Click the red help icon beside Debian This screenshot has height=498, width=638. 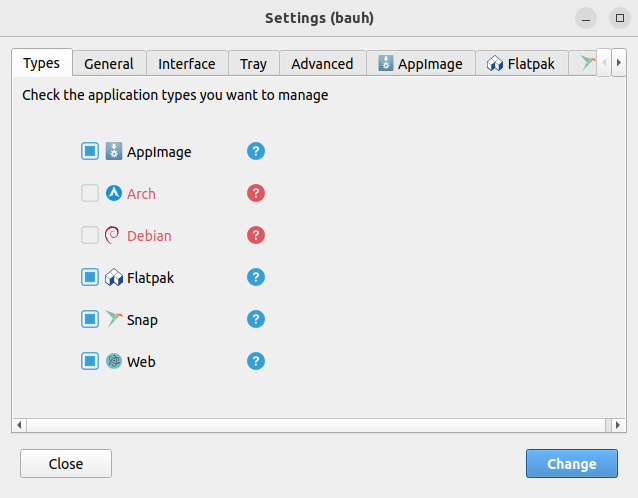pos(256,236)
